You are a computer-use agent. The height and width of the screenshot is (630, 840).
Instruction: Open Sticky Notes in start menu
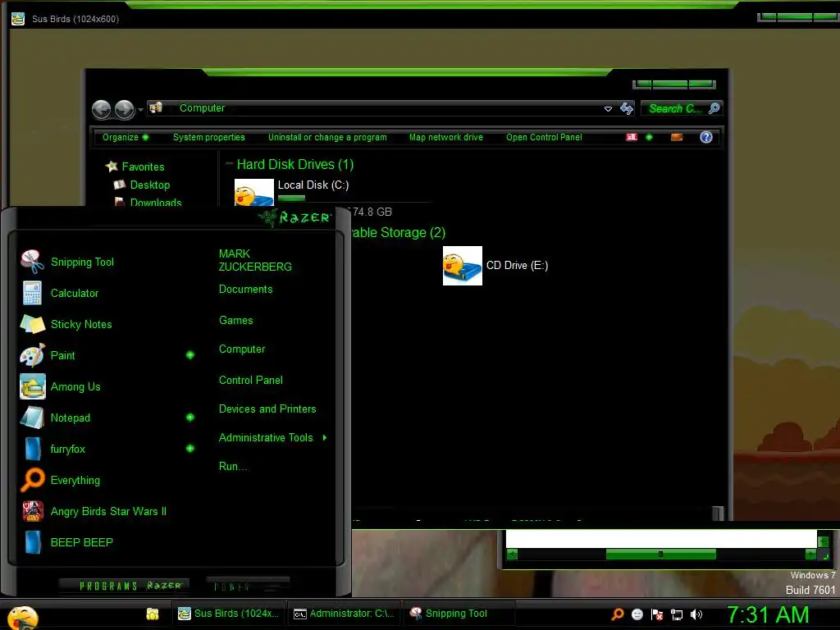click(107, 324)
